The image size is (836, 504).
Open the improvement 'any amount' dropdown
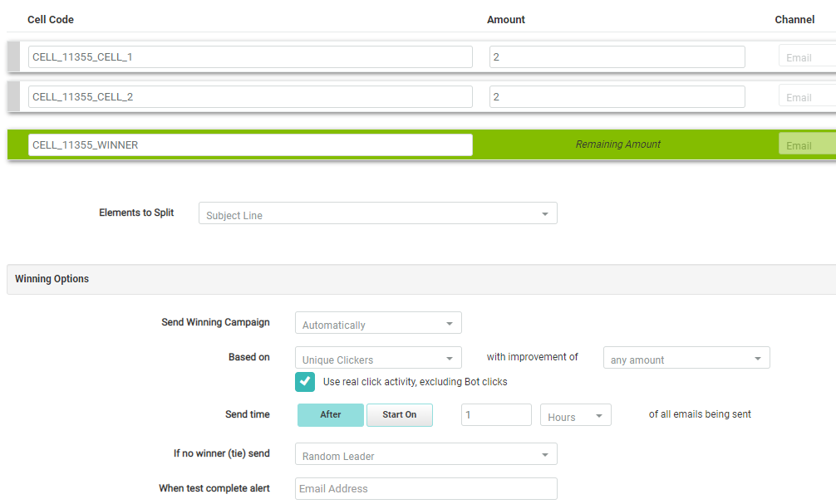point(686,359)
